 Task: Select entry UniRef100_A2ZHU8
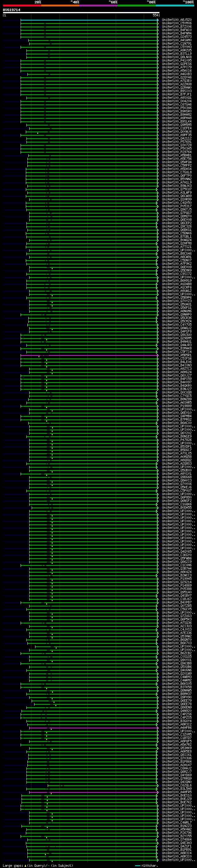tap(177, 84)
